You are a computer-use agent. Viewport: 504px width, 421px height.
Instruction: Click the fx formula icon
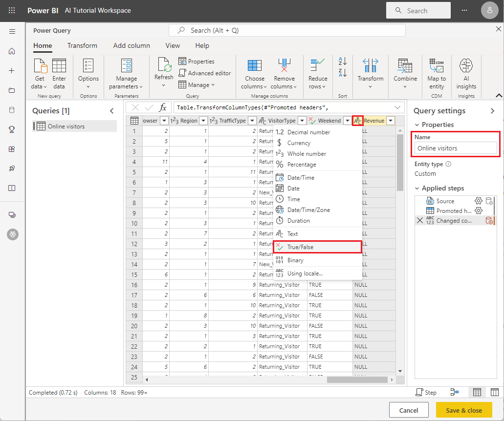163,107
